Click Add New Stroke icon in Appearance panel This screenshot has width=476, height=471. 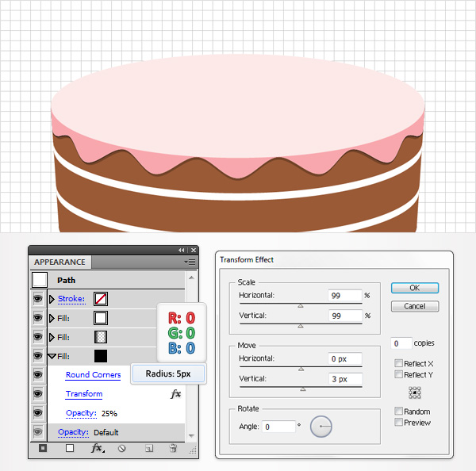(43, 448)
